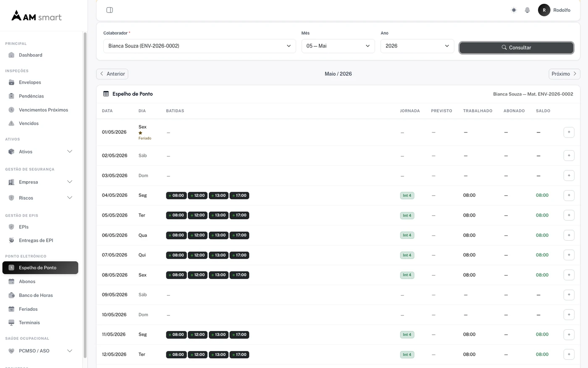Screen dimensions: 588x368
Task: Click the 17:00 punch on 07/05/2026
Action: coord(239,255)
